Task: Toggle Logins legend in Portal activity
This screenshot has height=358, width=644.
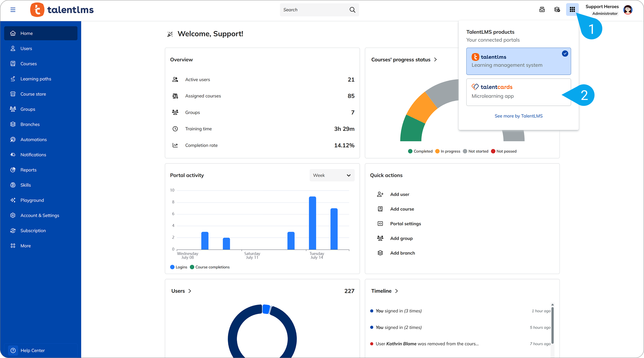Action: pos(178,267)
